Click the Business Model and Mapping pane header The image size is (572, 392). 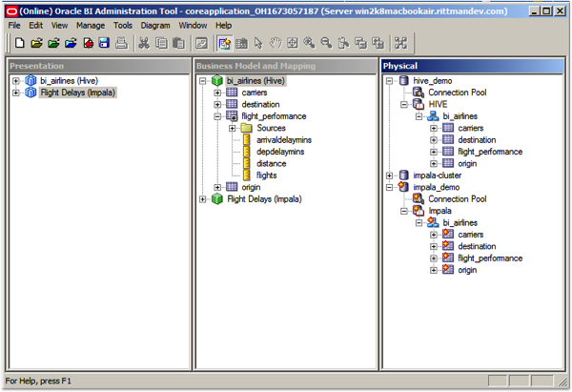click(x=286, y=66)
